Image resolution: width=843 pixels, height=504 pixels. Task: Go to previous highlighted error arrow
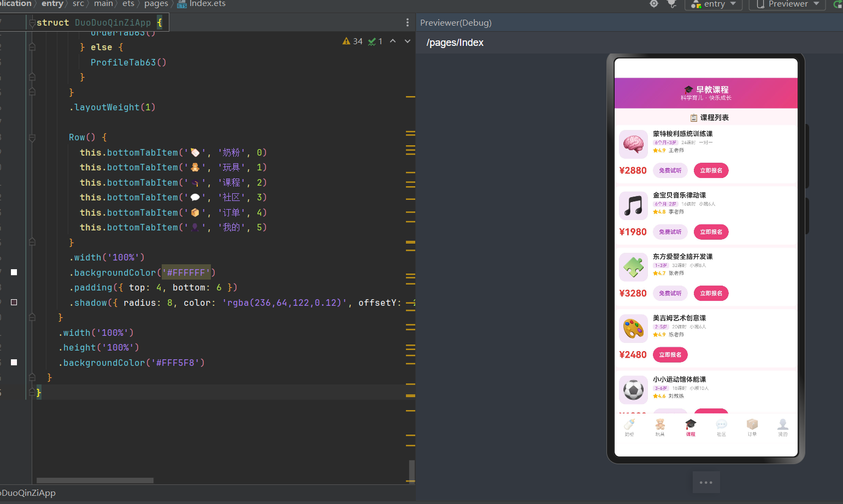[392, 41]
